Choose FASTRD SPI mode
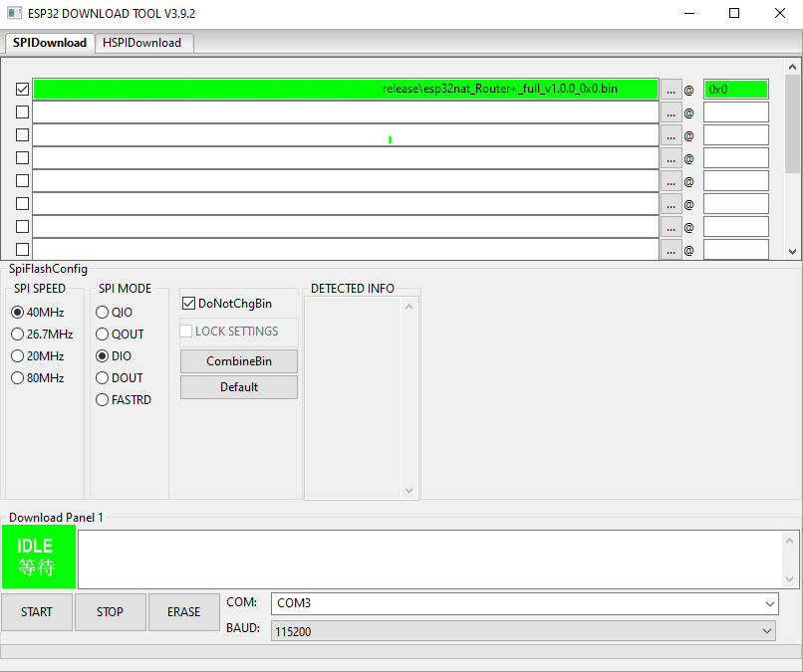The image size is (803, 672). [x=124, y=400]
